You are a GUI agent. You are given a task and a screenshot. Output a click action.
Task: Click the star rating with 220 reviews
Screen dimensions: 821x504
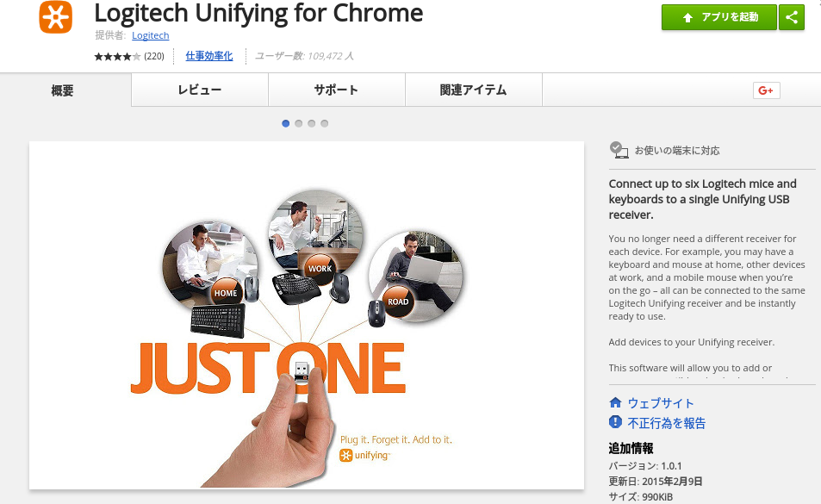(129, 56)
